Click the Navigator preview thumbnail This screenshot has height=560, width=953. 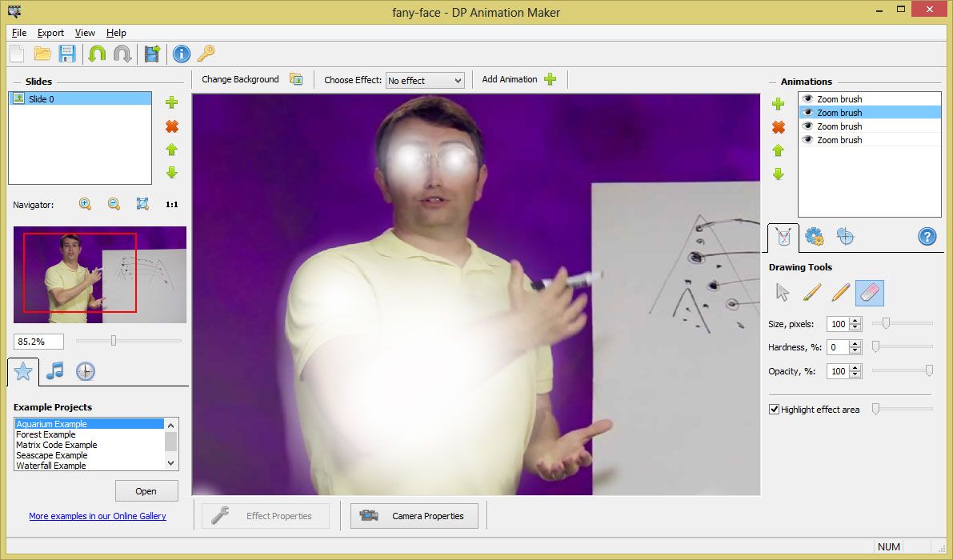point(100,274)
